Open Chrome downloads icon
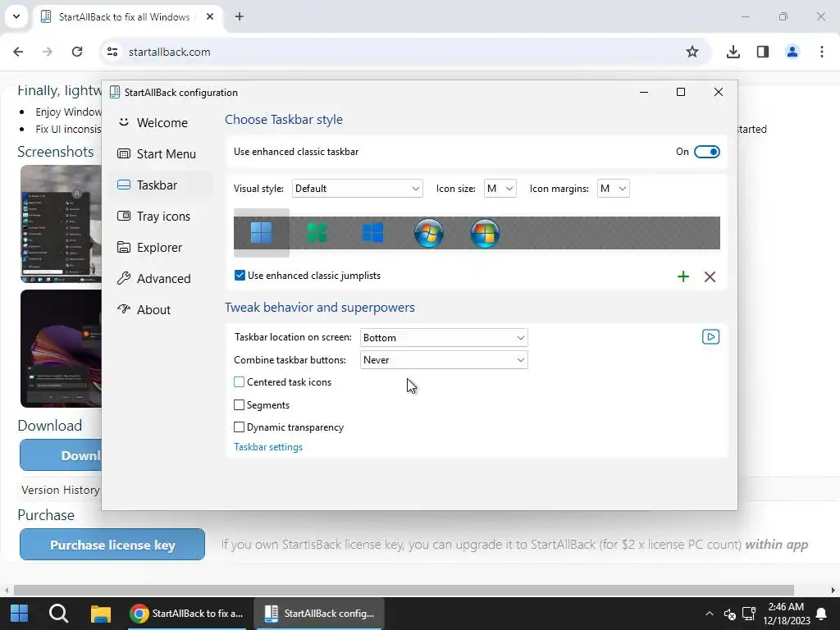 click(x=733, y=52)
